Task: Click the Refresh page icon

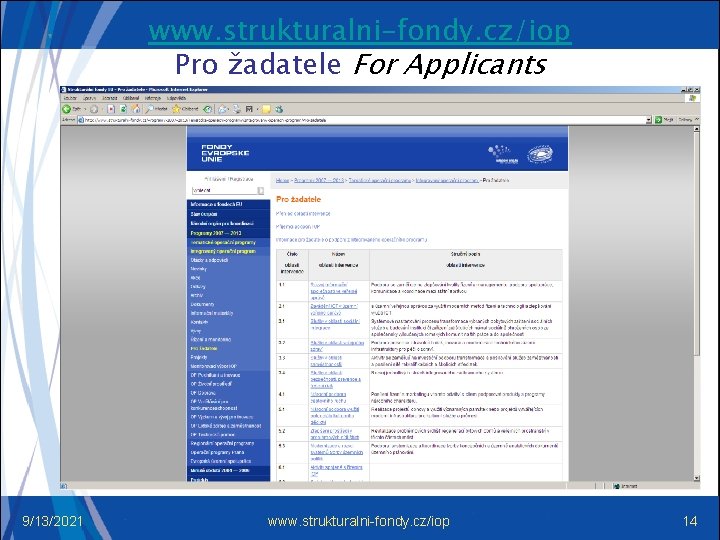Action: [123, 109]
